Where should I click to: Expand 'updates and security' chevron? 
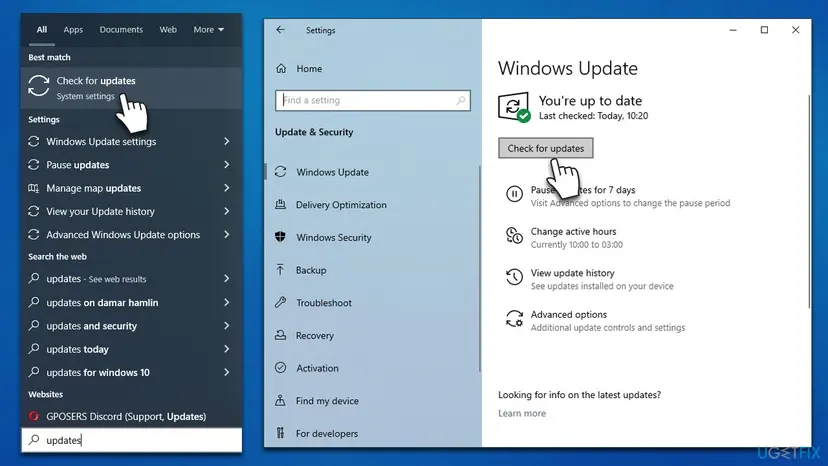click(x=227, y=325)
